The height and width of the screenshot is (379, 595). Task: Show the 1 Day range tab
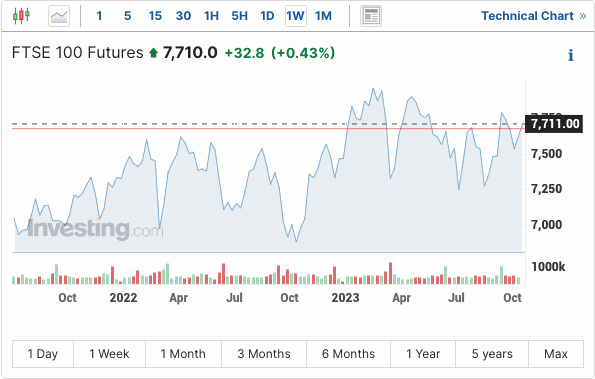pos(43,354)
